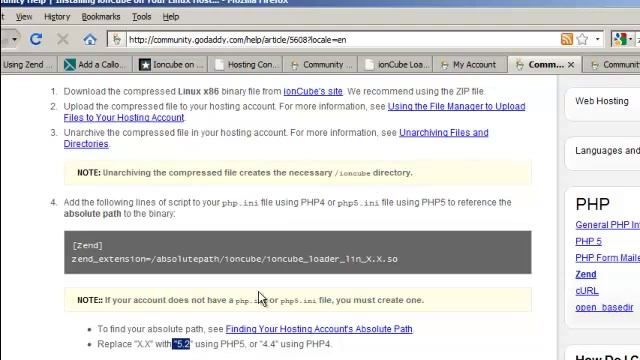Screen dimensions: 640x360
Task: Click the "Linux x86" bold text
Action: 198,91
